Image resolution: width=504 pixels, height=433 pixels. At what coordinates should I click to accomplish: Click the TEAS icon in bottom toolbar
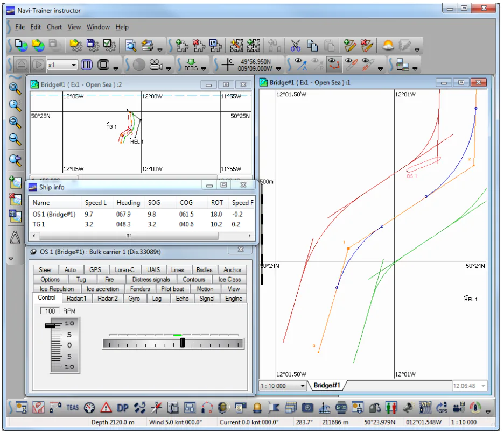[x=72, y=408]
